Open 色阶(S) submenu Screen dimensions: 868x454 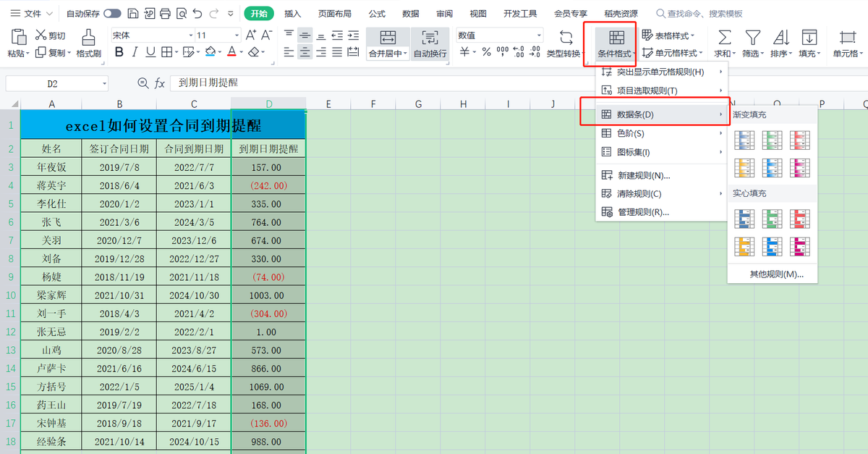click(x=662, y=133)
